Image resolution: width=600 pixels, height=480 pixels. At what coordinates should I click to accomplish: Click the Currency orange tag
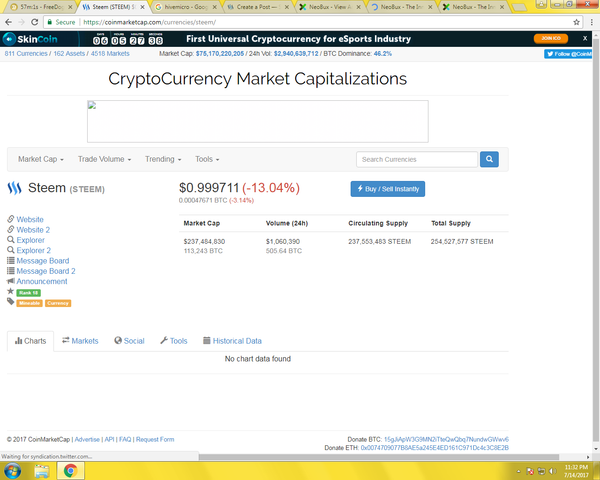[58, 303]
